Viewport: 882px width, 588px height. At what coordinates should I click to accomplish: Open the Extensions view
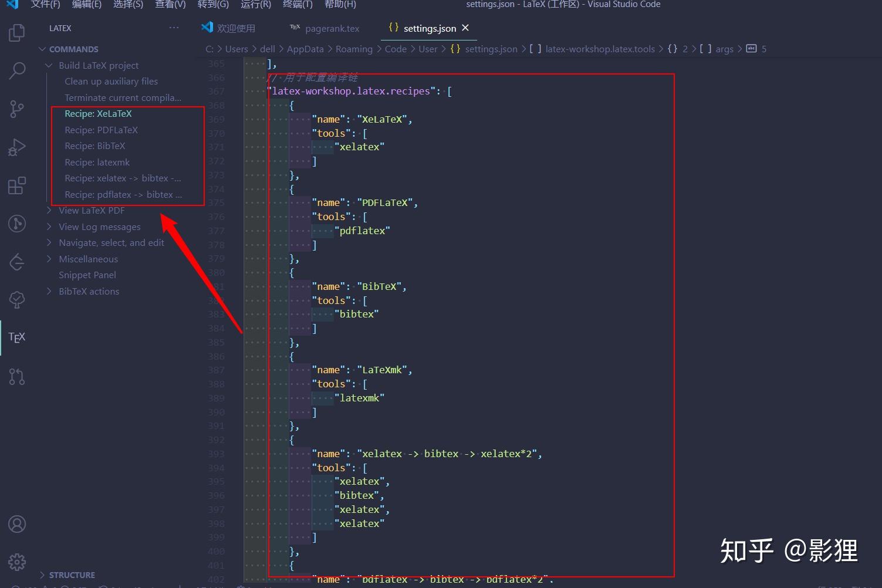pyautogui.click(x=16, y=185)
